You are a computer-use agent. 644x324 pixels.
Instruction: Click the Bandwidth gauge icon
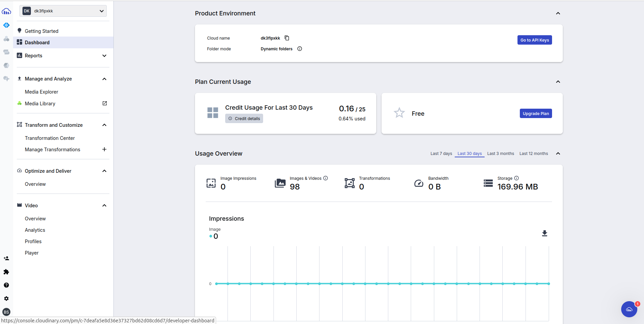pos(419,183)
